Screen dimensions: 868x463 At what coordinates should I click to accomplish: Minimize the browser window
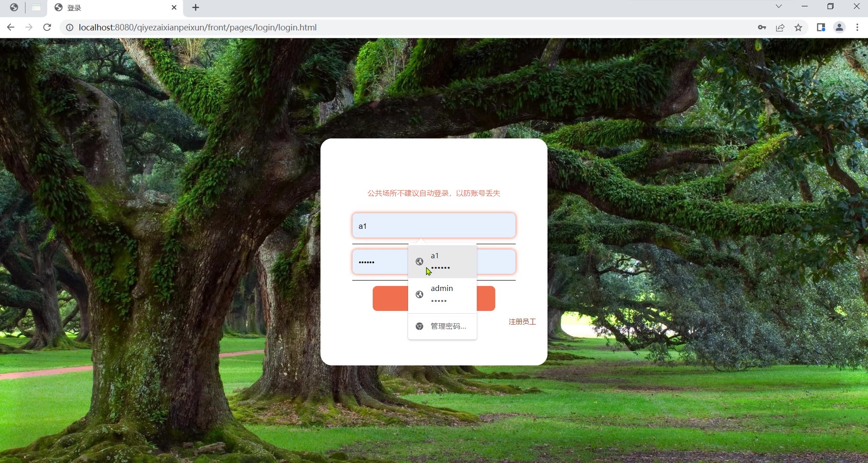coord(804,6)
